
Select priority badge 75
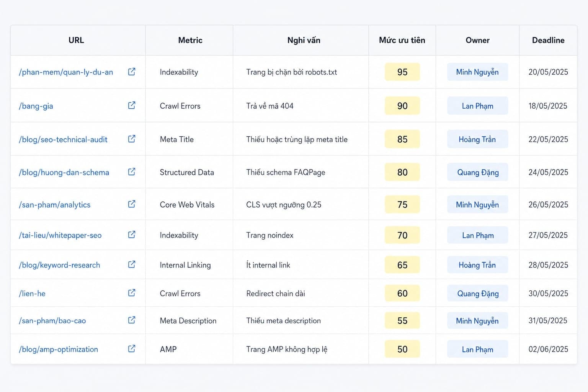click(x=402, y=204)
